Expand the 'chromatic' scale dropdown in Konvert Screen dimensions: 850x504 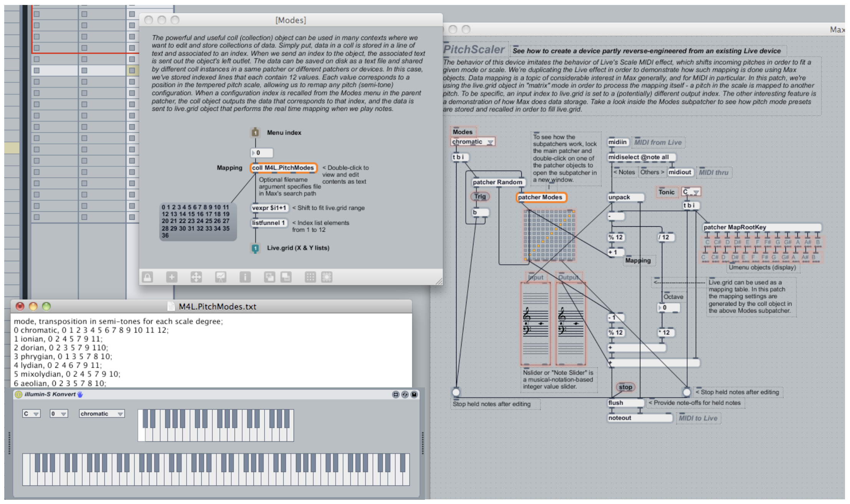pos(102,414)
